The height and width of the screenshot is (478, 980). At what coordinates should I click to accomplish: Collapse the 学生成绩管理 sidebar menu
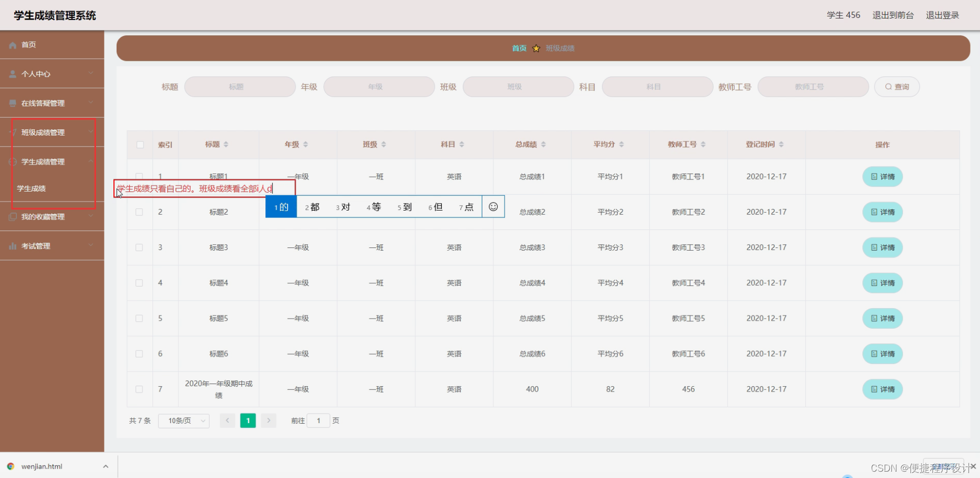click(x=91, y=161)
